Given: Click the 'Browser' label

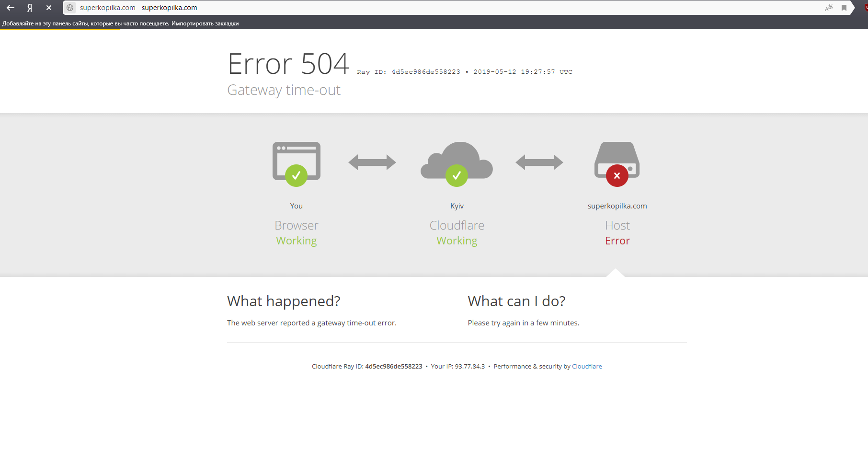Looking at the screenshot, I should tap(297, 225).
